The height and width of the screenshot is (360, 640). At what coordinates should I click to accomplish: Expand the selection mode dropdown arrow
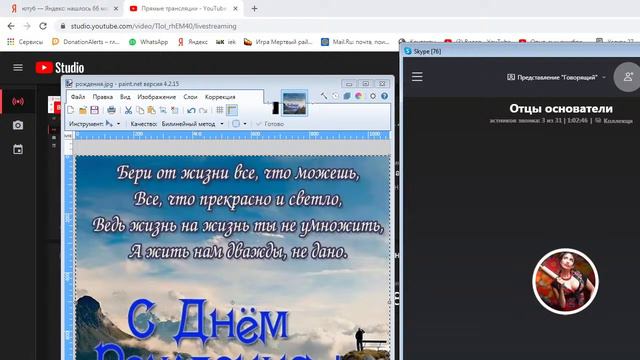[x=245, y=124]
